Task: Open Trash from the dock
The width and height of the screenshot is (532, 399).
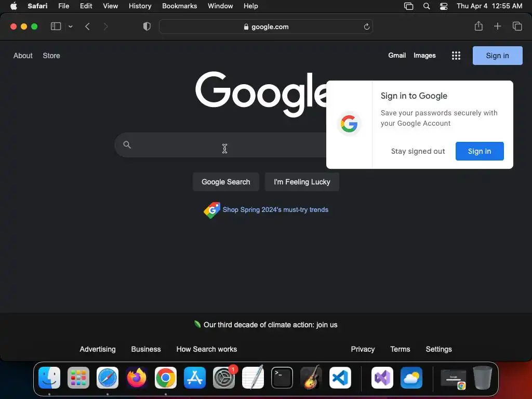Action: tap(483, 378)
